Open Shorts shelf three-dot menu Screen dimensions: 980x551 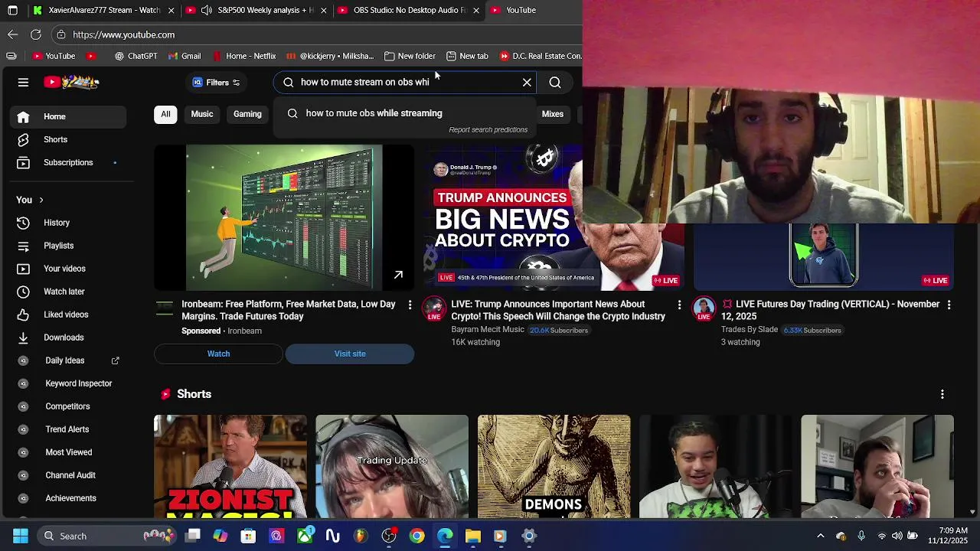point(942,394)
